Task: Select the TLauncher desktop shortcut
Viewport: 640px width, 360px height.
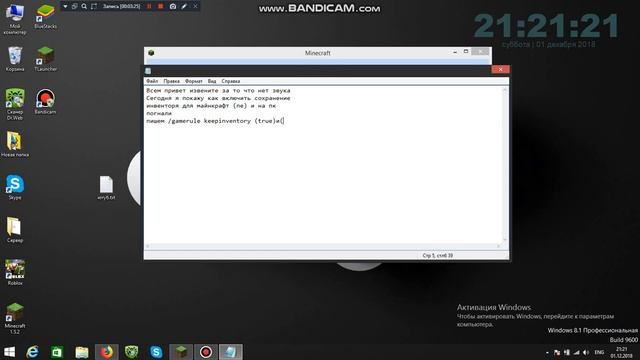Action: (x=45, y=59)
